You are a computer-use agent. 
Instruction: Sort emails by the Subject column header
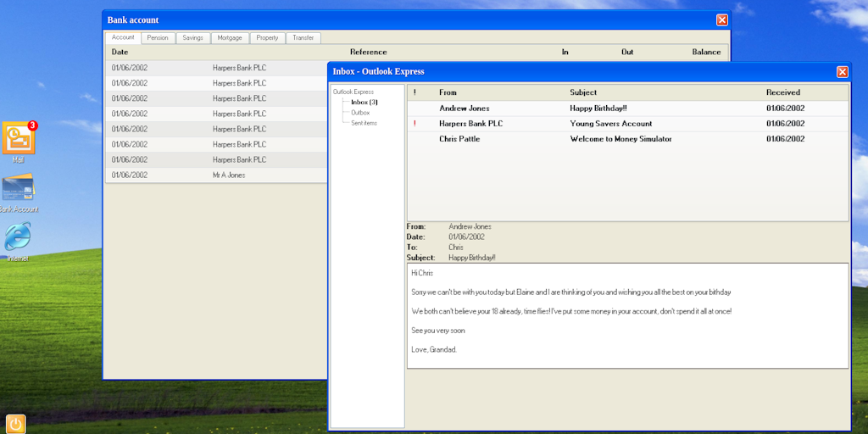(x=583, y=92)
